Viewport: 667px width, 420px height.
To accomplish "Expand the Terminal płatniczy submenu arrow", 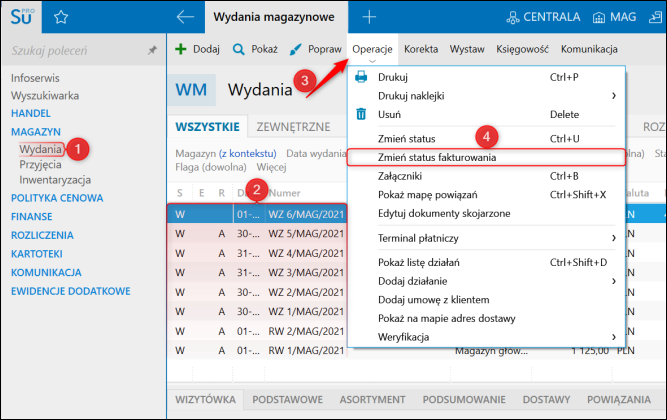I will [613, 238].
